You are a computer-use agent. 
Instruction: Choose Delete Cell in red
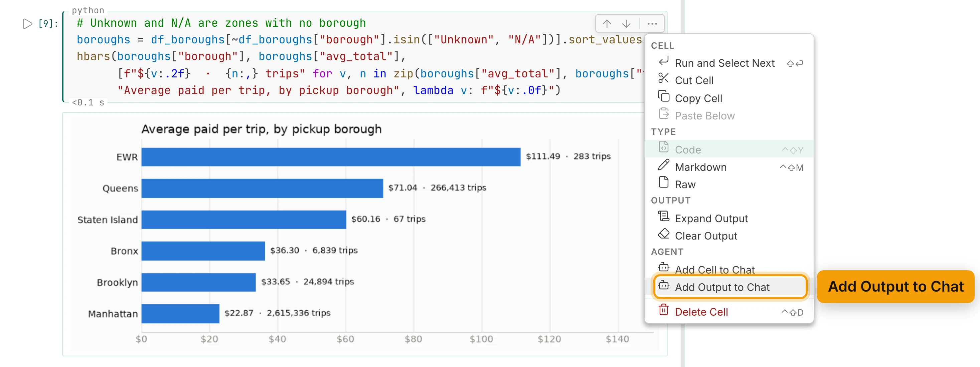pos(729,312)
